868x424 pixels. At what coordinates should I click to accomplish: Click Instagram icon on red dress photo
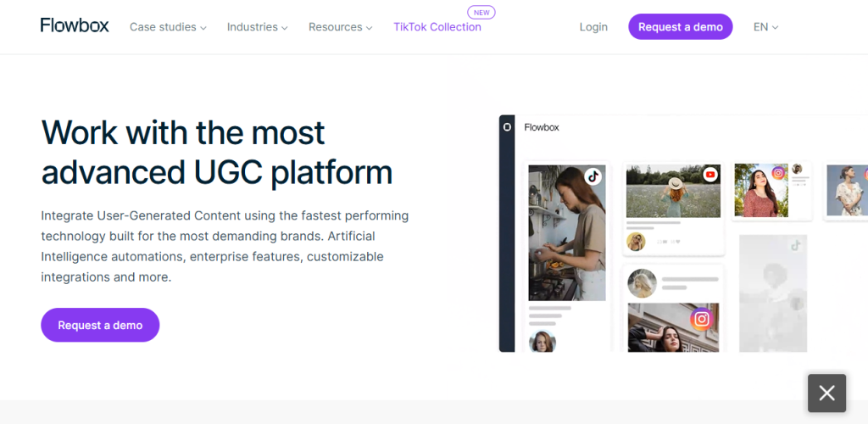779,173
